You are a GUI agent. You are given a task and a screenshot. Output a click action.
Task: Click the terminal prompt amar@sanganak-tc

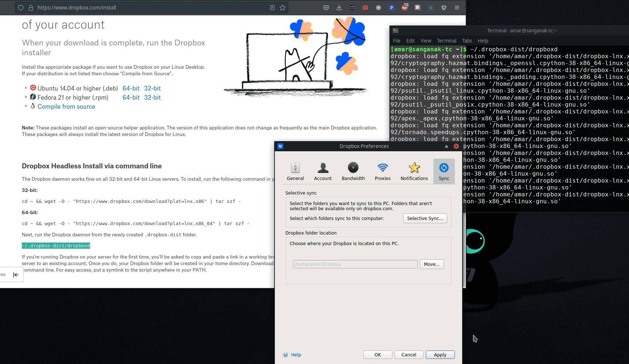click(x=428, y=49)
